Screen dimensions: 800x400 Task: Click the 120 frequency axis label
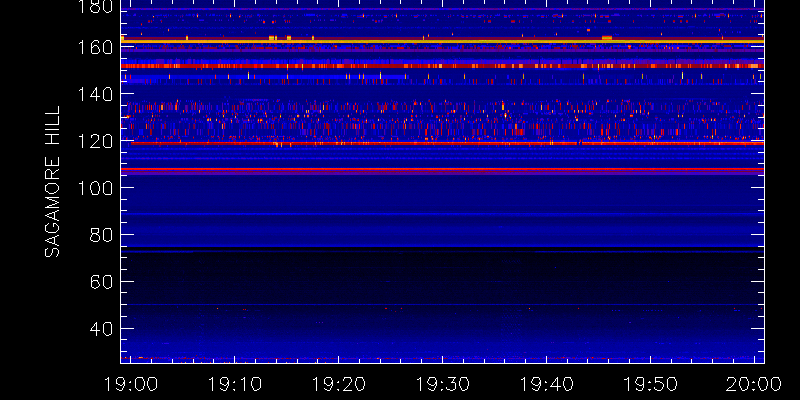click(x=95, y=141)
